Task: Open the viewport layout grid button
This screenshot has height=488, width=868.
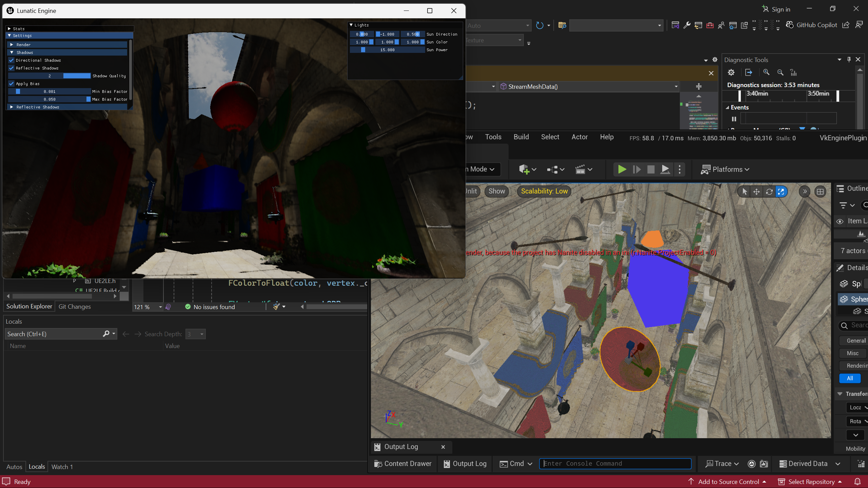Action: click(820, 191)
